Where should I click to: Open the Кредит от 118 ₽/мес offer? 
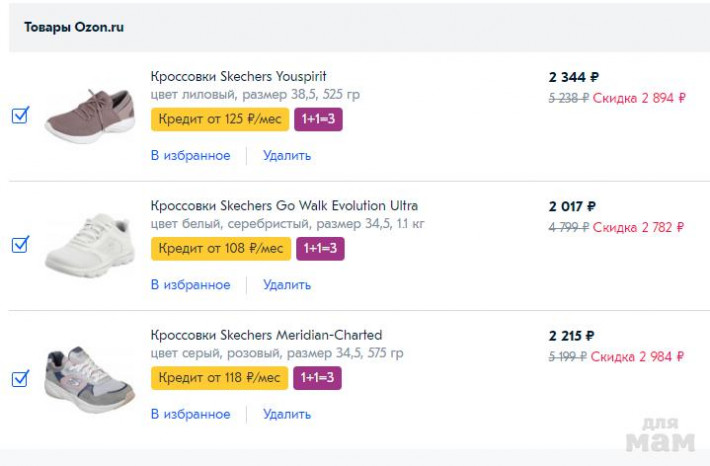(219, 378)
